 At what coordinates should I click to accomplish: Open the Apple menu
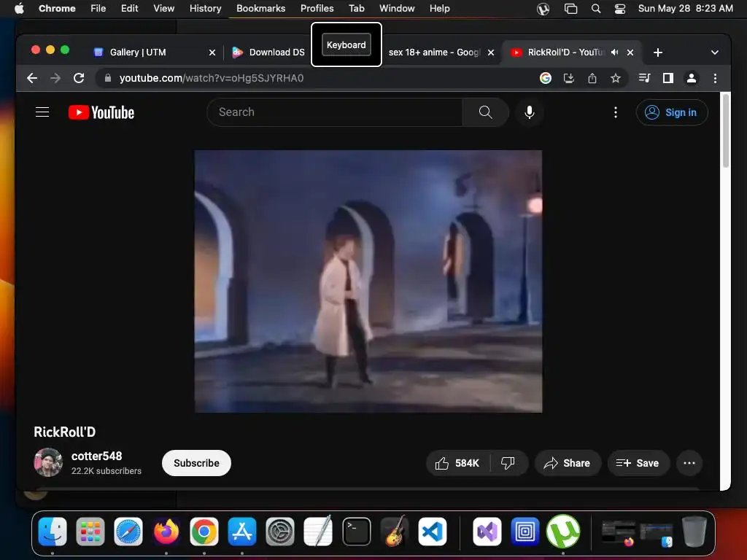(x=20, y=9)
